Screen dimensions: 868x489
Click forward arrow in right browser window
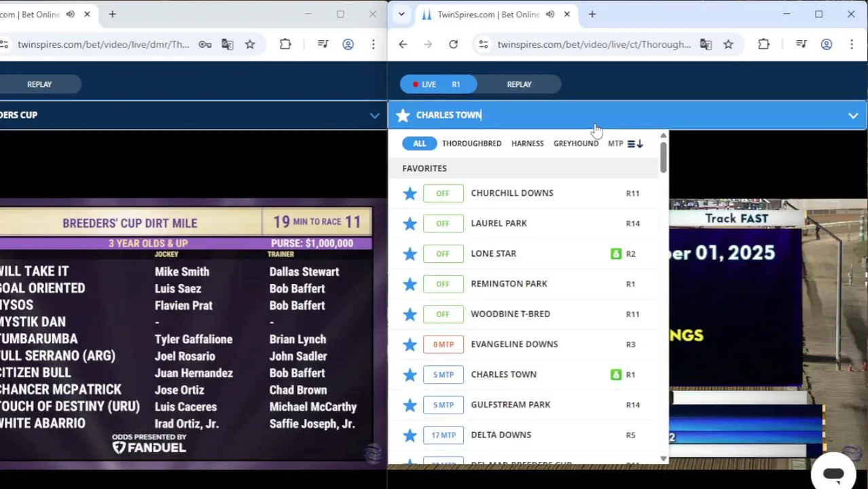point(428,45)
